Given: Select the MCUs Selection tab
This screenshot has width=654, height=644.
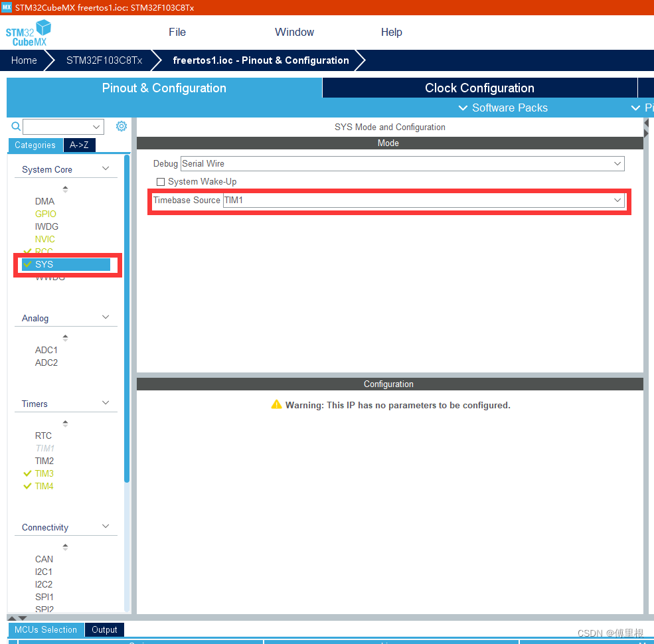Looking at the screenshot, I should tap(46, 630).
